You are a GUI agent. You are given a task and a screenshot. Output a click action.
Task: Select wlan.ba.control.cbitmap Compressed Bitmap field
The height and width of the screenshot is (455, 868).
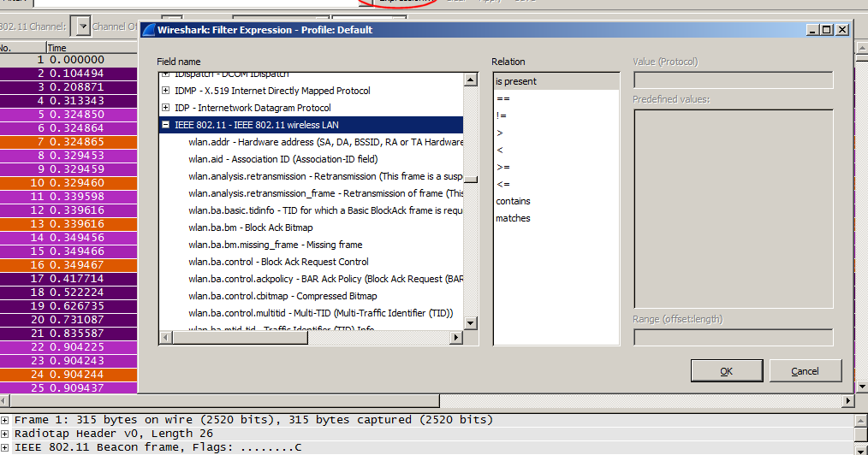coord(282,296)
